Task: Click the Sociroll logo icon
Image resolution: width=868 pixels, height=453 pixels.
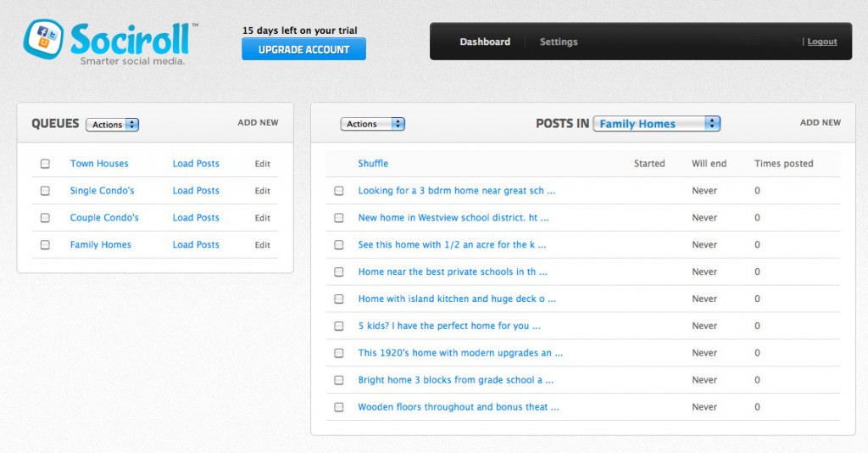Action: click(43, 39)
